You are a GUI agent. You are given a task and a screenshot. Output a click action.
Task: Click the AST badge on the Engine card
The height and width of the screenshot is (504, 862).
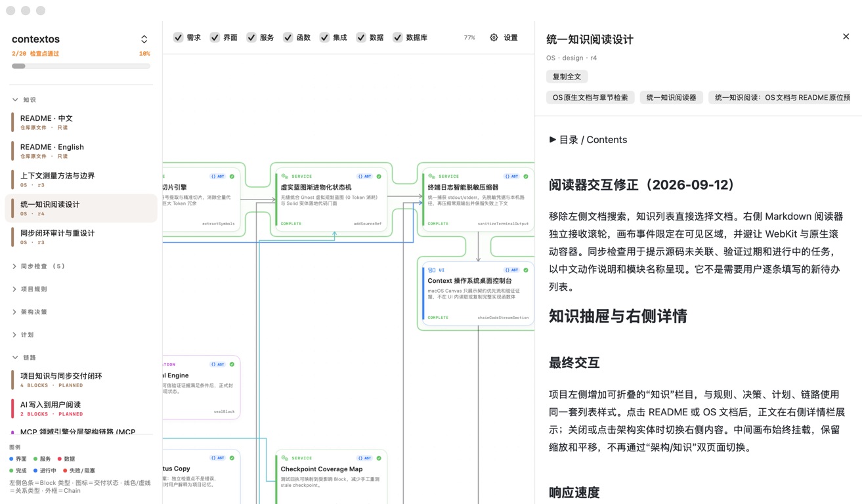218,364
